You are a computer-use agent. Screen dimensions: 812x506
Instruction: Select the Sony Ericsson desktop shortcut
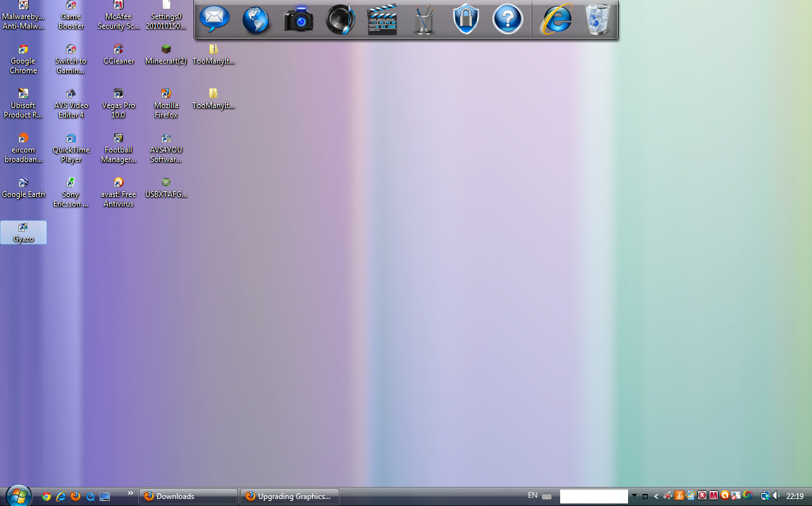coord(71,193)
